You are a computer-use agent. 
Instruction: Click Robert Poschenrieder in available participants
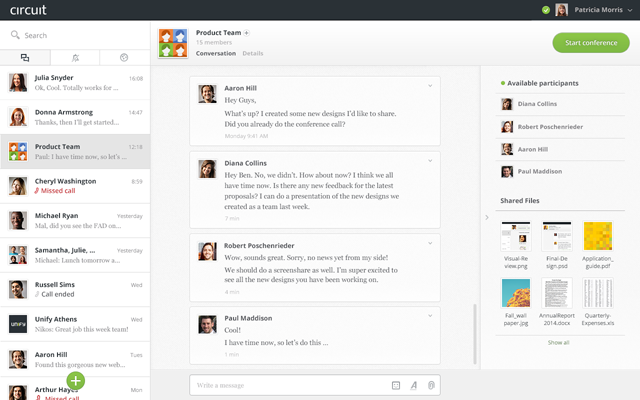[560, 127]
